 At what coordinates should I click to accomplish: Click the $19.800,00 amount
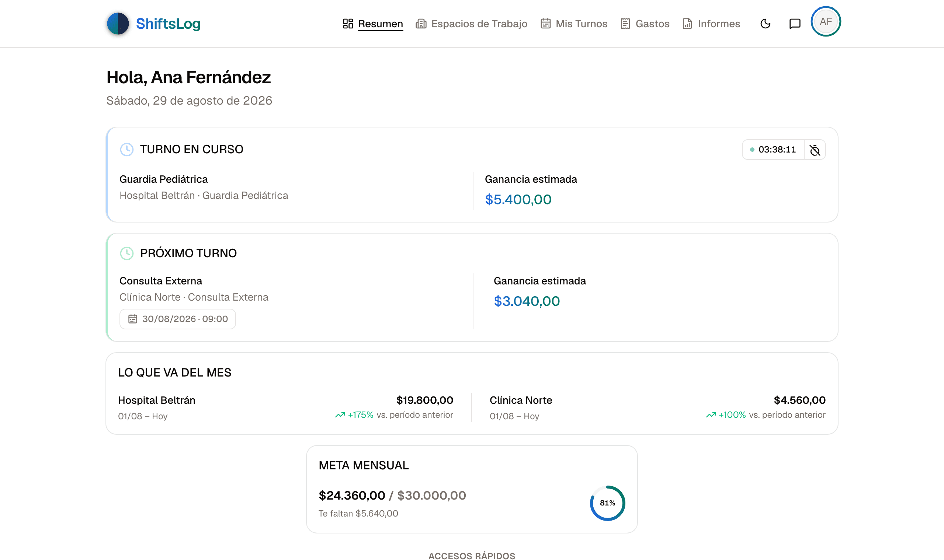coord(425,400)
